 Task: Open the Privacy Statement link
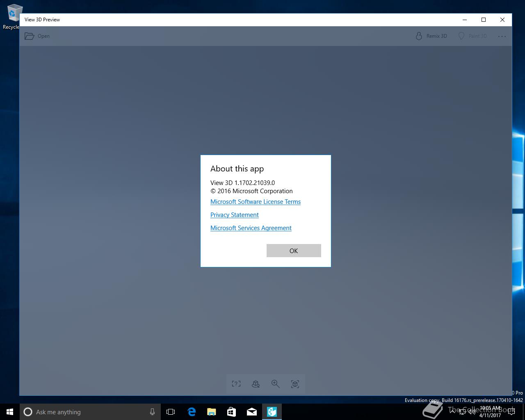235,215
